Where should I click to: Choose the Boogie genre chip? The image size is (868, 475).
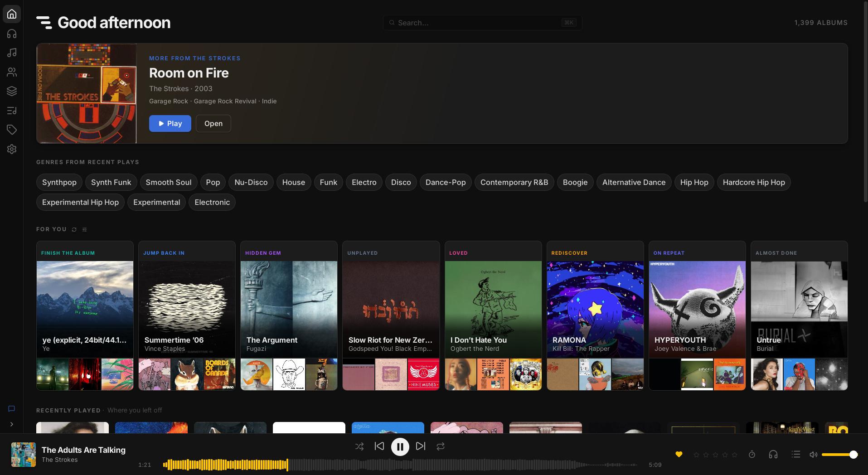coord(575,182)
